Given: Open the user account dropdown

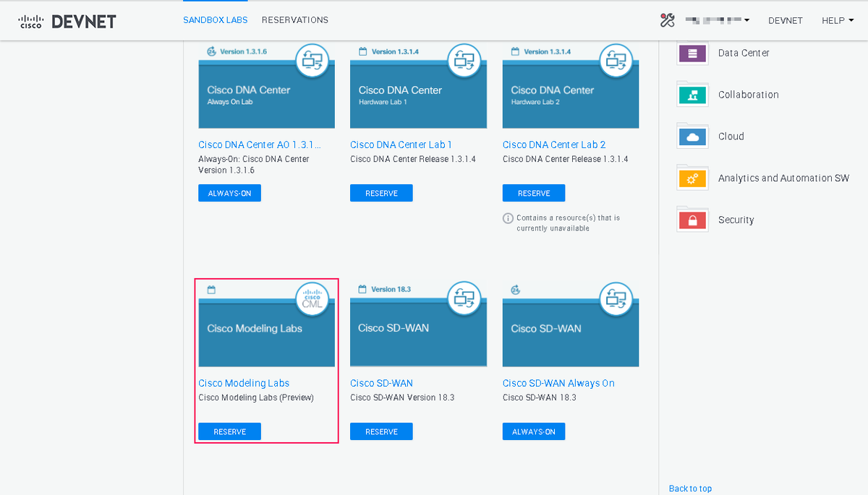Looking at the screenshot, I should pos(717,20).
